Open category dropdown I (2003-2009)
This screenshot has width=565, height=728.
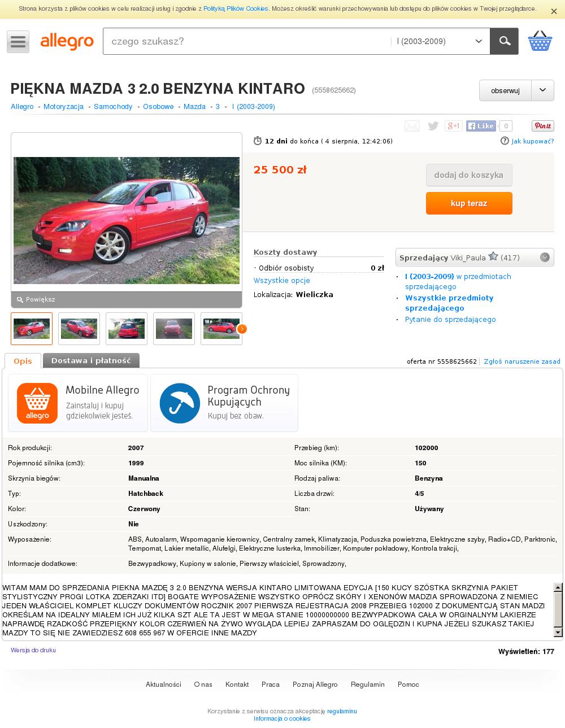[440, 41]
